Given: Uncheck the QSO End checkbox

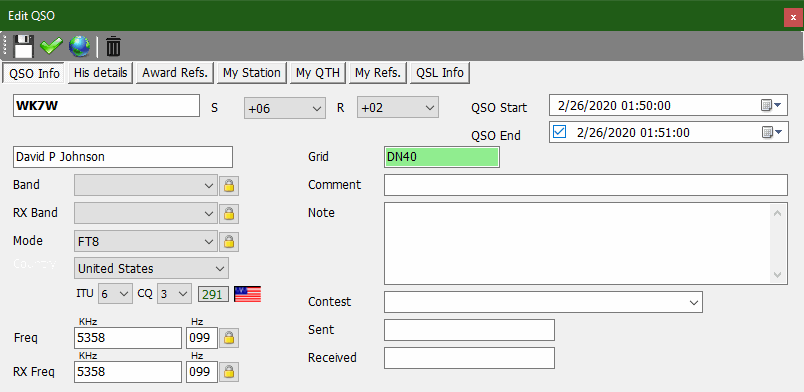Looking at the screenshot, I should pyautogui.click(x=559, y=132).
